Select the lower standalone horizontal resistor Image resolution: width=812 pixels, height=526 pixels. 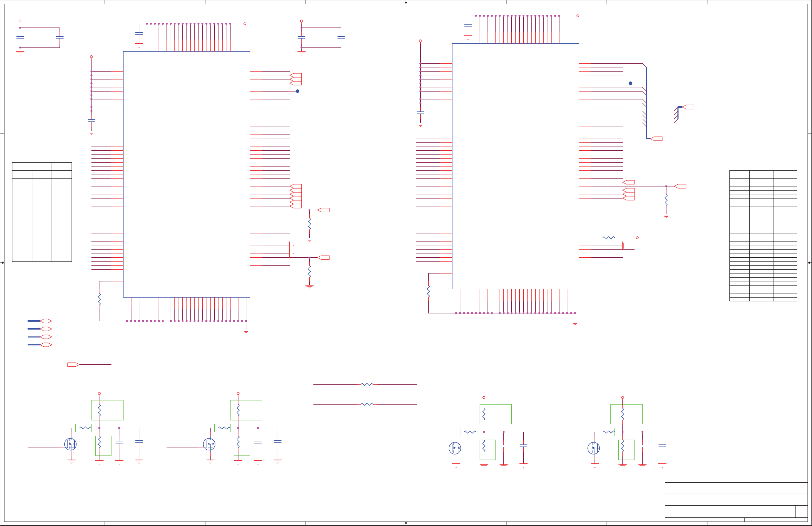367,404
